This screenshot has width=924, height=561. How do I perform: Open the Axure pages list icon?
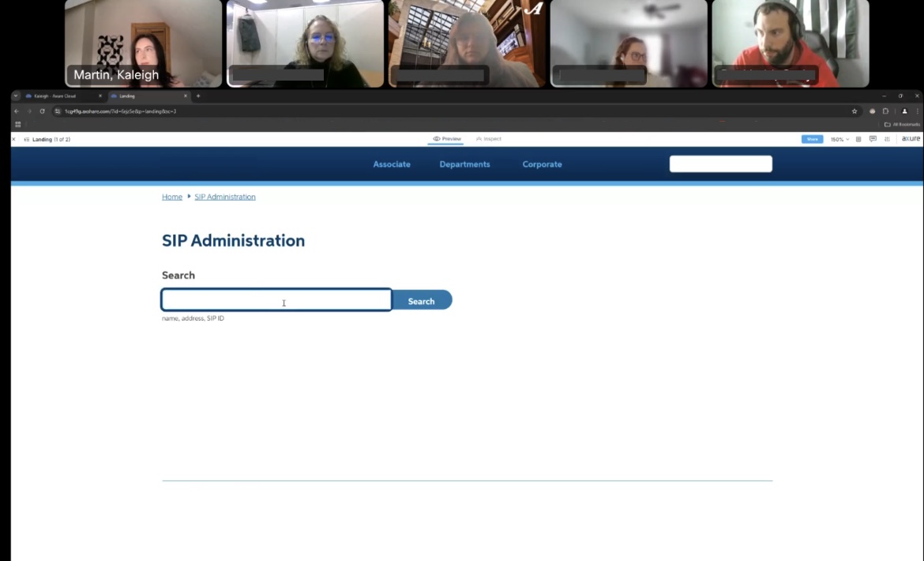27,139
